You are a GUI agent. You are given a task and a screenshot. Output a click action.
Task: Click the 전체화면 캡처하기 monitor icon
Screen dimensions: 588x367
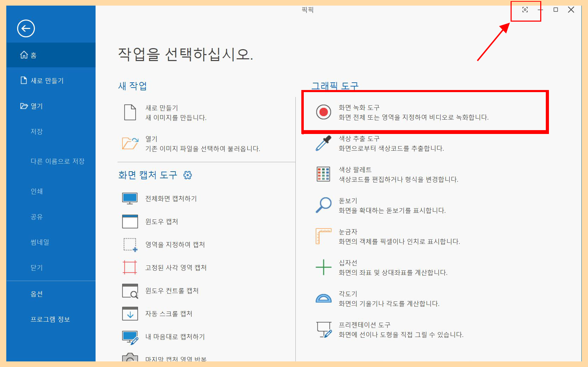point(130,199)
